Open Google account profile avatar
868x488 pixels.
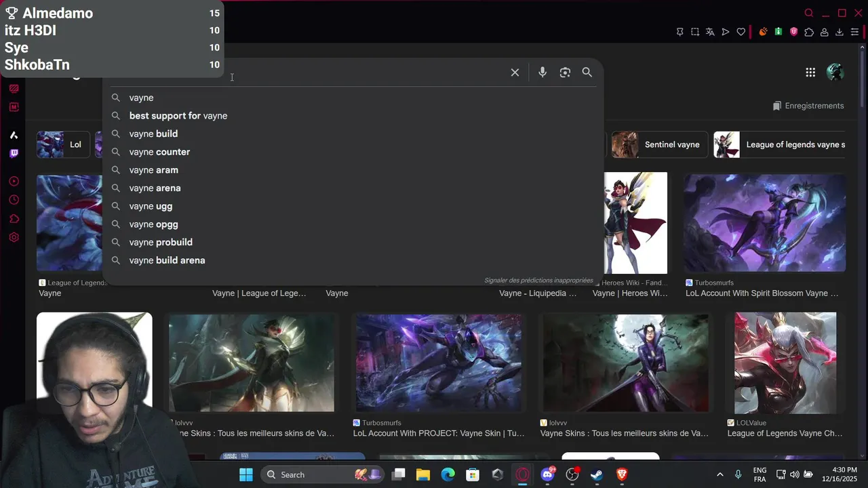point(835,73)
